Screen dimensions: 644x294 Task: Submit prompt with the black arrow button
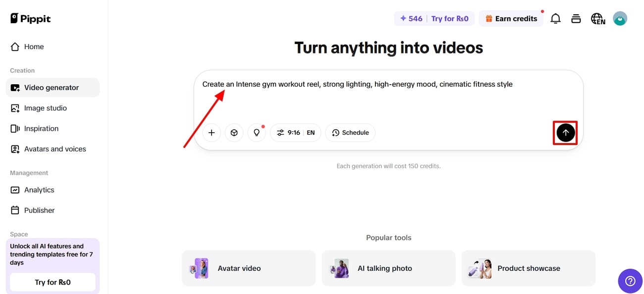pyautogui.click(x=566, y=133)
